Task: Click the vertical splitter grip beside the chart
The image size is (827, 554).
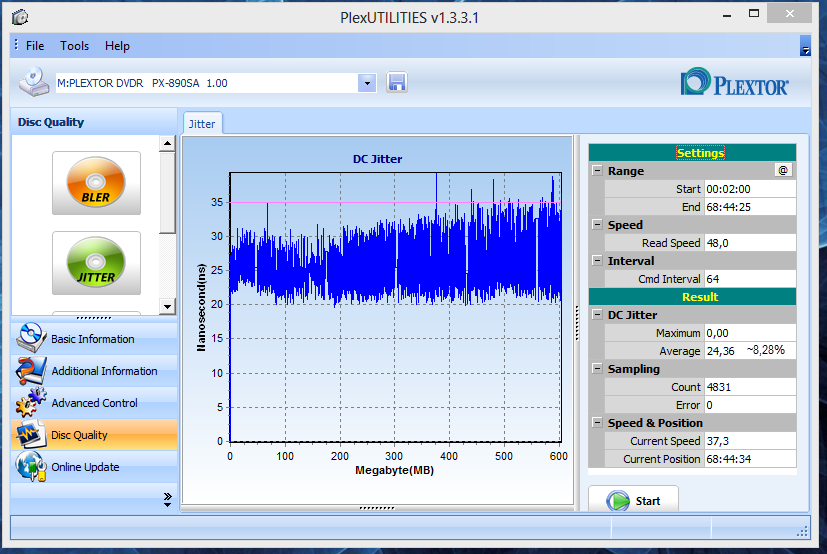Action: click(x=577, y=322)
